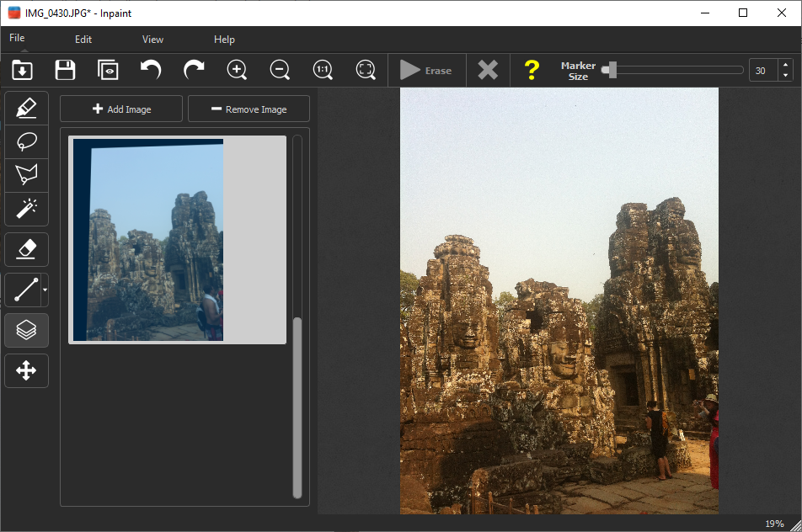
Task: Save the image with floppy icon
Action: click(x=65, y=70)
